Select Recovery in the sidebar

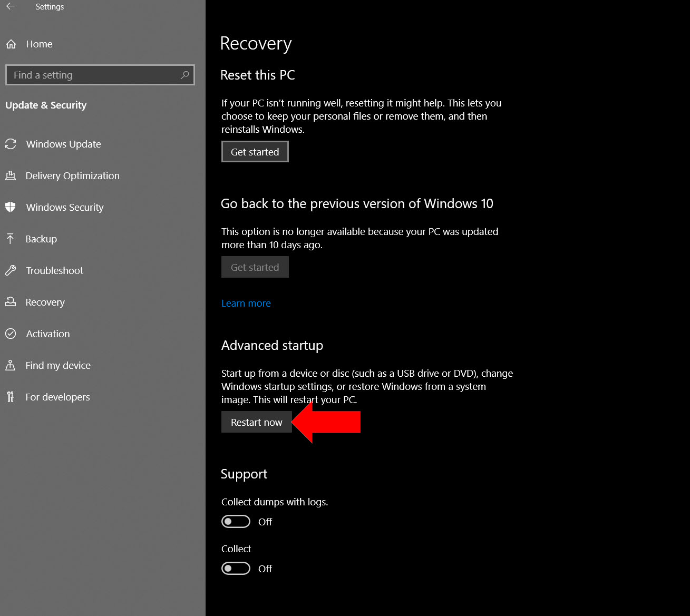click(x=45, y=302)
